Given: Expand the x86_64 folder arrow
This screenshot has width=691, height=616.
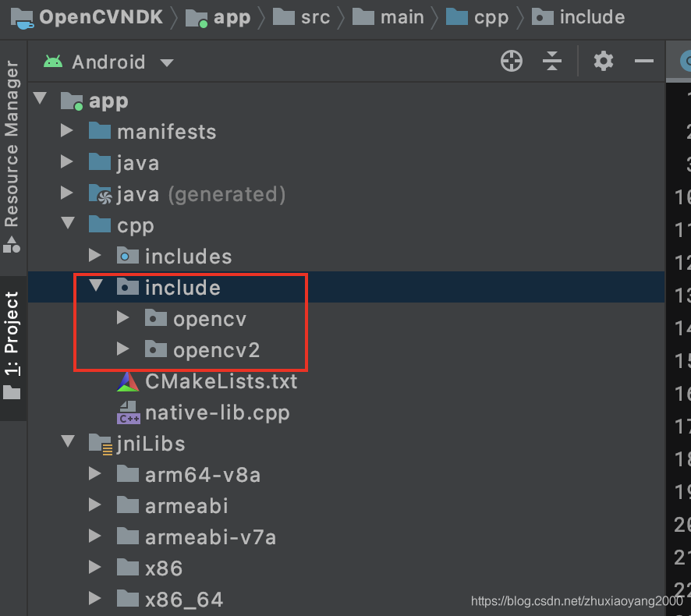Looking at the screenshot, I should click(x=94, y=598).
